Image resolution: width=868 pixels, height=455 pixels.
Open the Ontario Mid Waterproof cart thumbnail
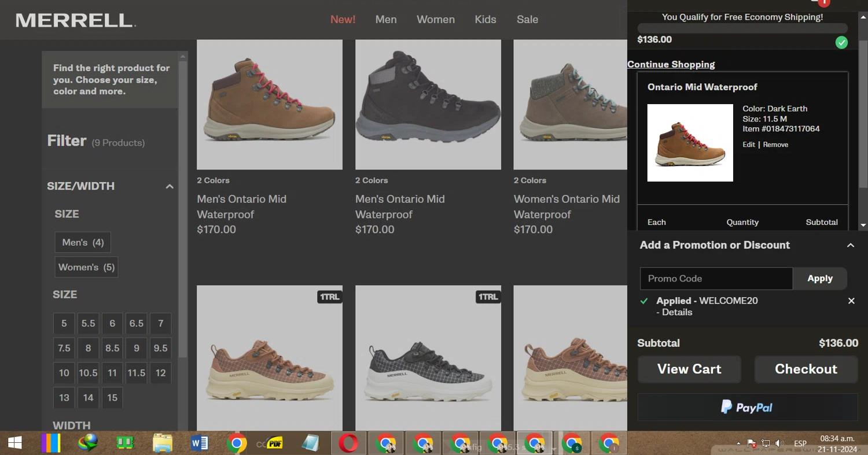690,143
